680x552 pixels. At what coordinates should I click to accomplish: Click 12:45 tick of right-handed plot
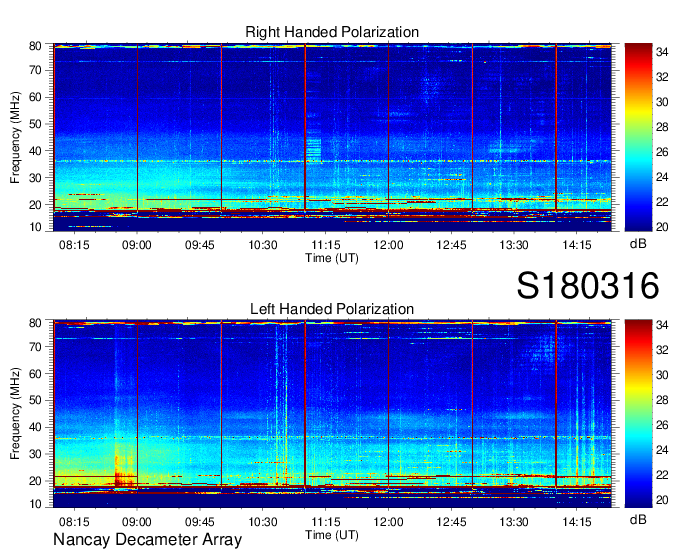point(451,245)
